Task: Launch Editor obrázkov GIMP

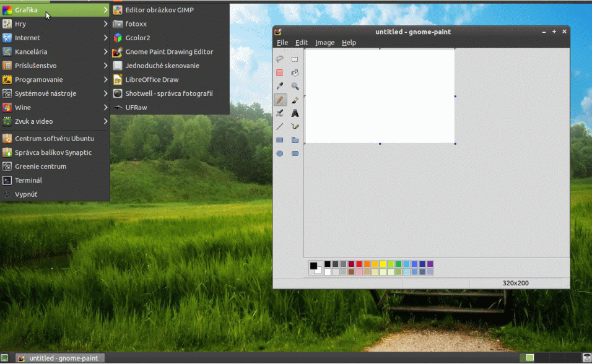Action: click(x=170, y=10)
